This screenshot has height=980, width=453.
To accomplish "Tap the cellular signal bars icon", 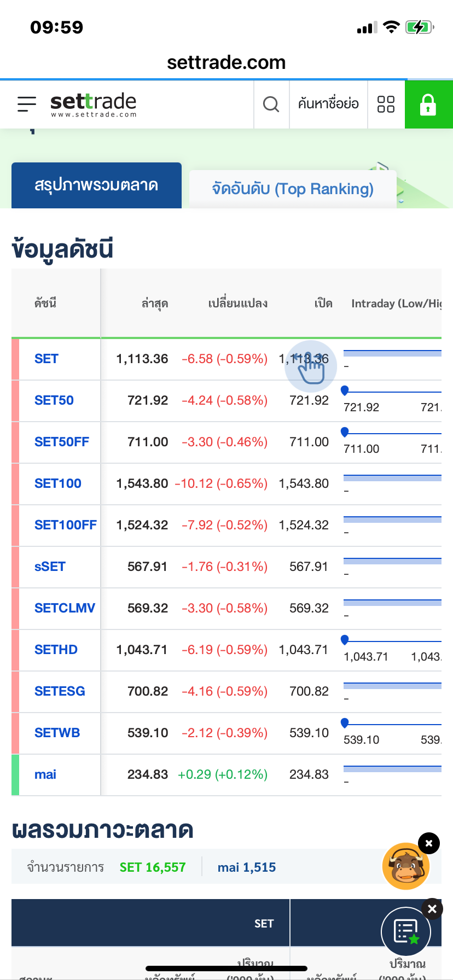I will 367,27.
